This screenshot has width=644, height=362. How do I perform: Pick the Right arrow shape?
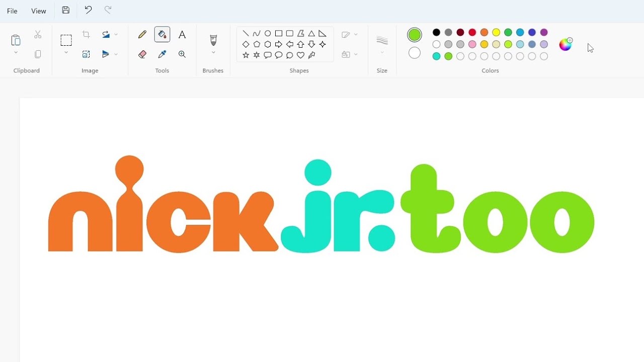coord(279,45)
